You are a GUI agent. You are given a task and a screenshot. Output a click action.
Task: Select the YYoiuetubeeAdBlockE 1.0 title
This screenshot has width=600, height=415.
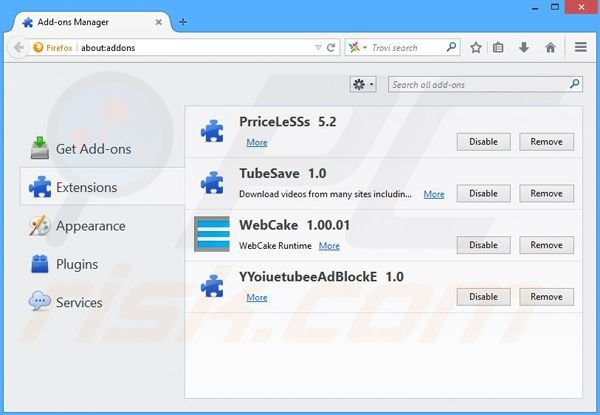point(321,277)
